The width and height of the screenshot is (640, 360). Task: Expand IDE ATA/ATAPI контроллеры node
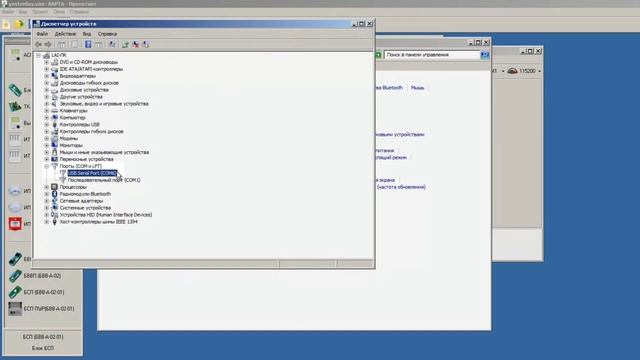pyautogui.click(x=47, y=69)
